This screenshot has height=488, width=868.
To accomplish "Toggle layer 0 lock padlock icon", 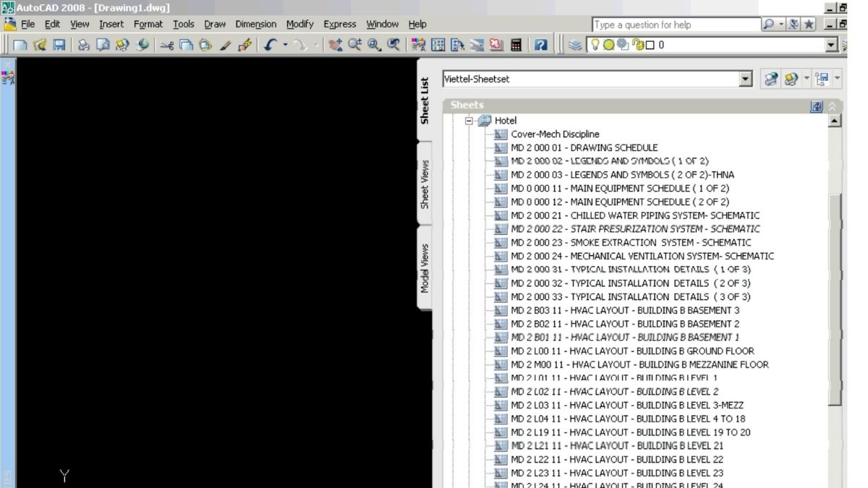I will click(x=638, y=45).
